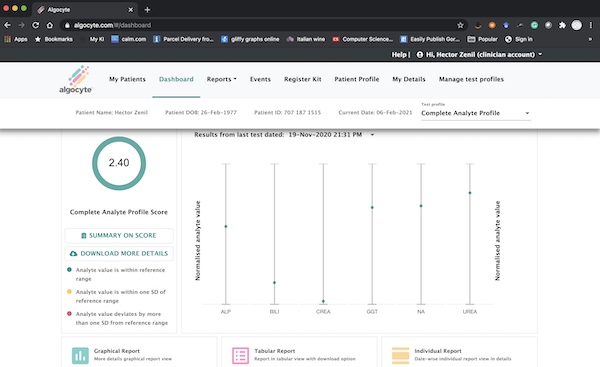This screenshot has height=367, width=600.
Task: Reload the page
Action: pyautogui.click(x=36, y=25)
